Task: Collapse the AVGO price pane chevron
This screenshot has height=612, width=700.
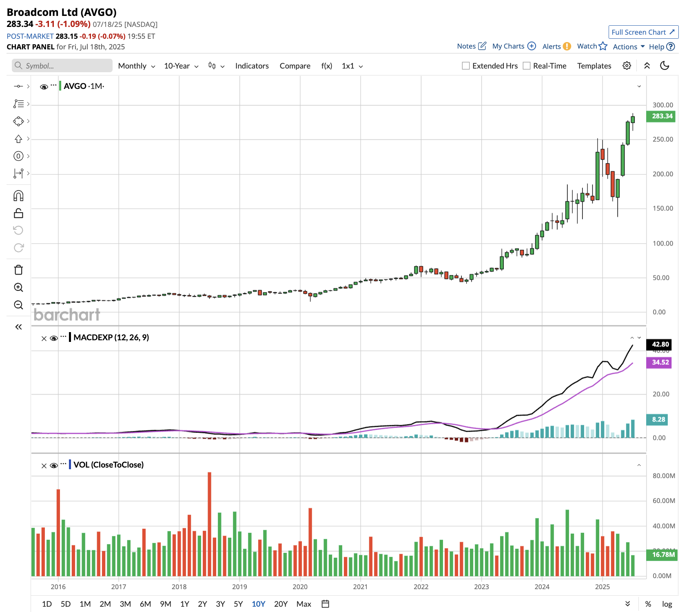Action: [639, 86]
